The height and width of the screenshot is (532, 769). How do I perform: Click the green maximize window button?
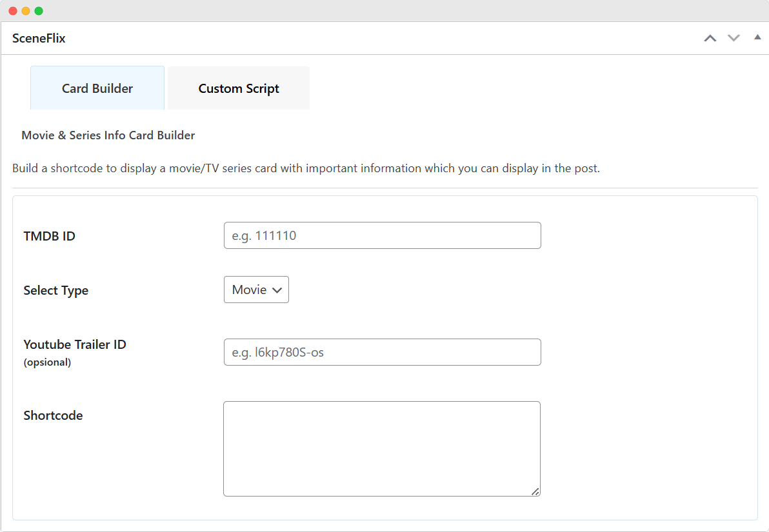39,11
